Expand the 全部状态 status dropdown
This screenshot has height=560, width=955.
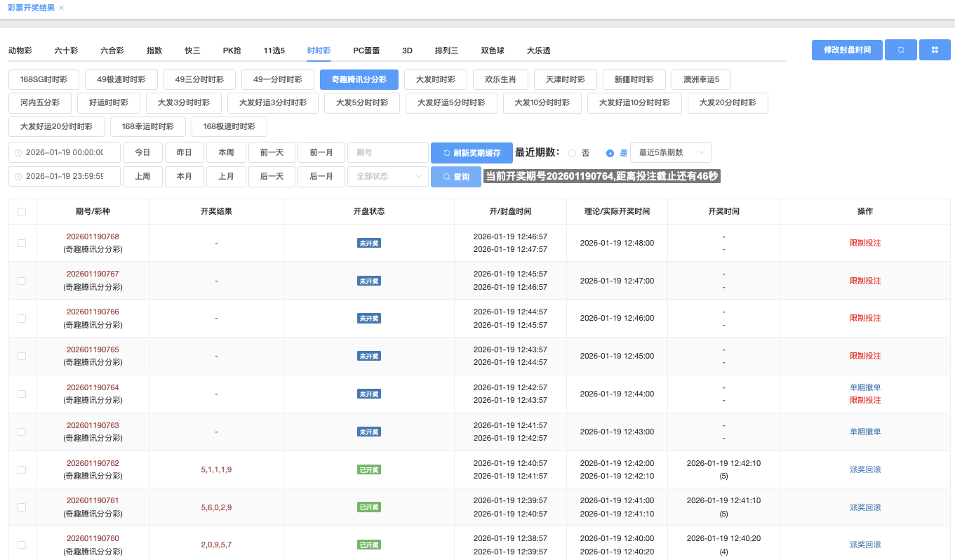tap(387, 177)
